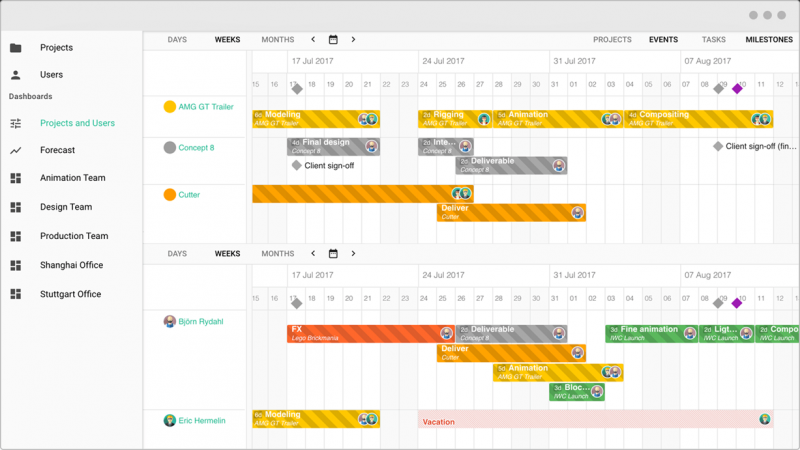Open the Forecast dashboard

point(57,150)
